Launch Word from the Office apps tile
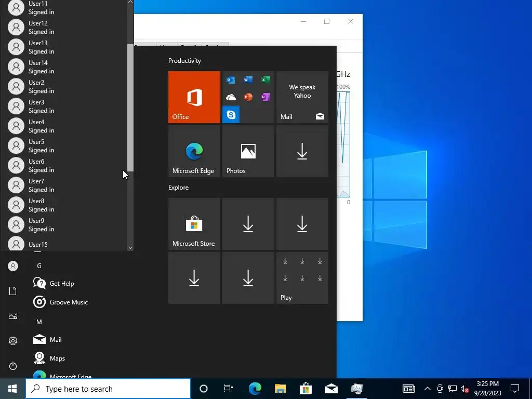Screen dimensions: 532x399 click(248, 79)
